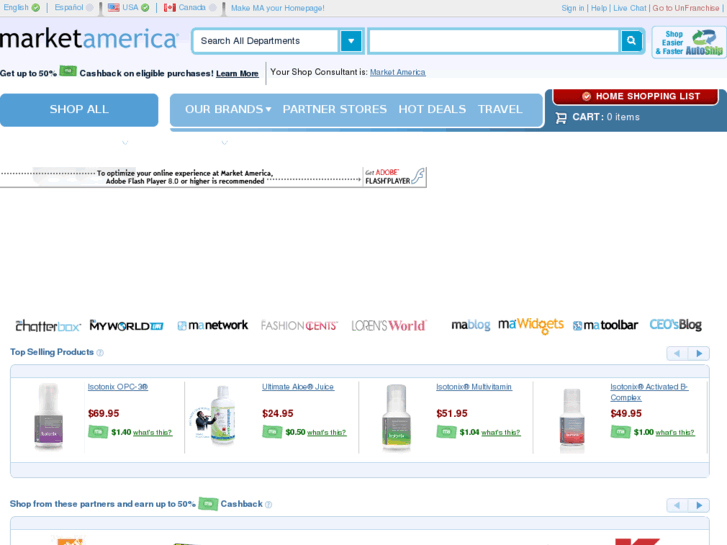Click what's this next to $1.04
The image size is (727, 545).
point(501,433)
